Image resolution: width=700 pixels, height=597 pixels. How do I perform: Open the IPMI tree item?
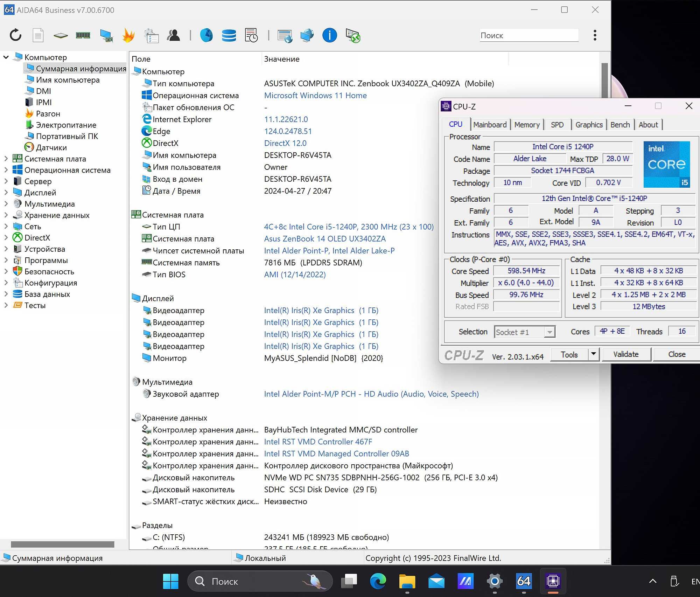point(44,102)
